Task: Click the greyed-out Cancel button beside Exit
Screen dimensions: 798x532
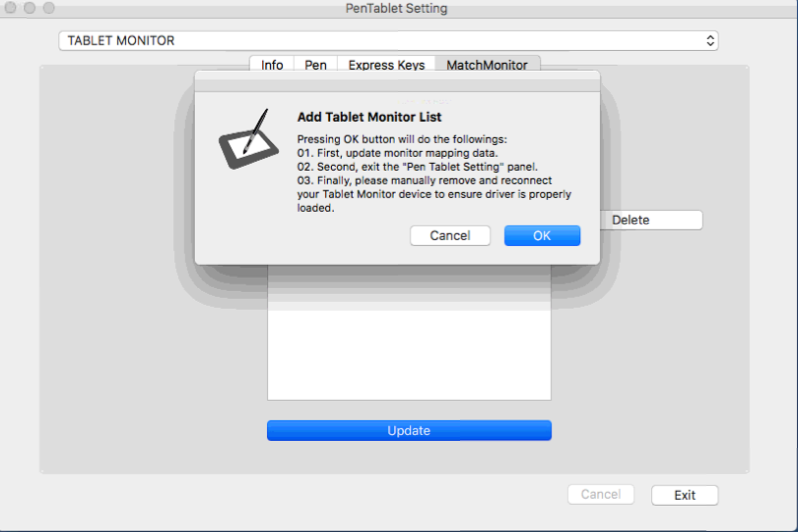Action: click(x=601, y=495)
